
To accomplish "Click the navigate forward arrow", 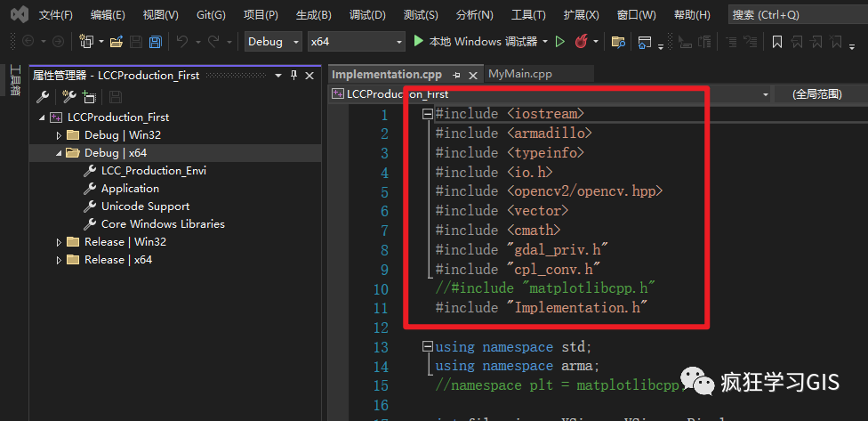I will tap(58, 42).
